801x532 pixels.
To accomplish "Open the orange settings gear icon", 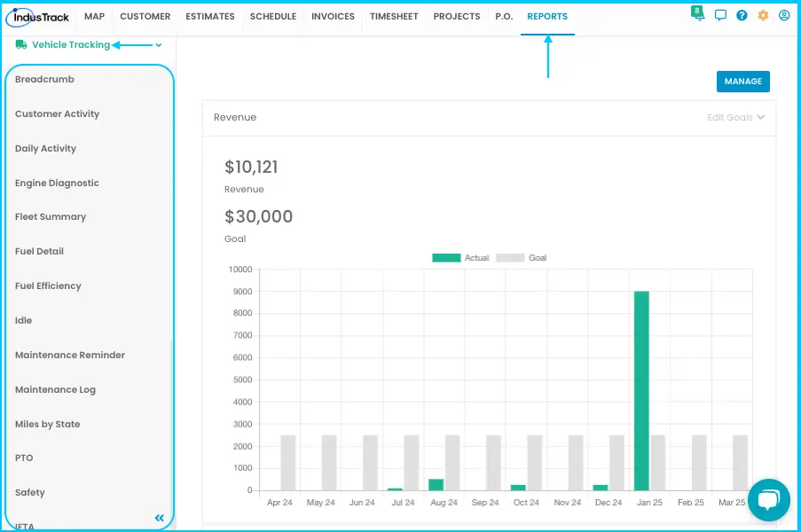I will 763,15.
